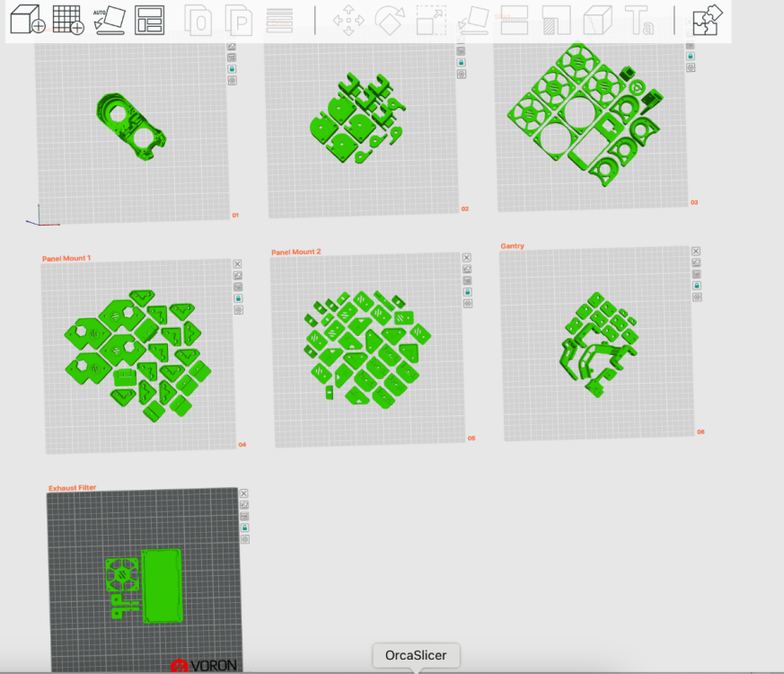Screen dimensions: 784x674
Task: Click the Gantry plate name label
Action: coord(512,245)
